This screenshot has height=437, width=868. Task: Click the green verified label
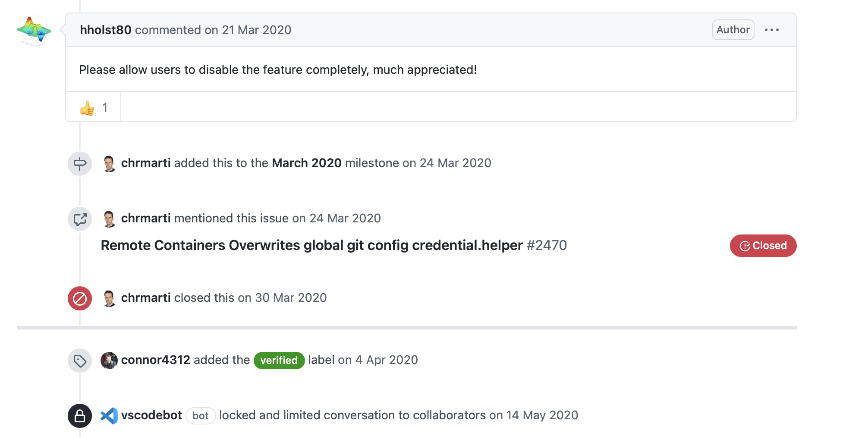(279, 361)
